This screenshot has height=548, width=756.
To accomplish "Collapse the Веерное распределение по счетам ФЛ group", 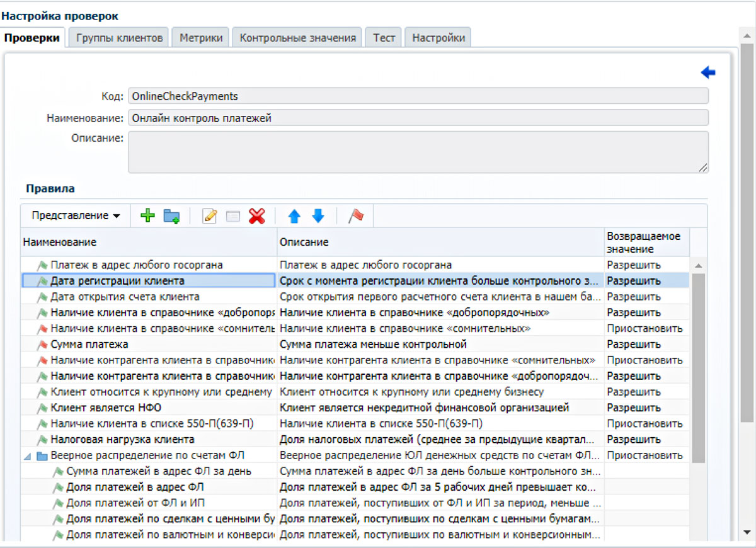I will (27, 455).
